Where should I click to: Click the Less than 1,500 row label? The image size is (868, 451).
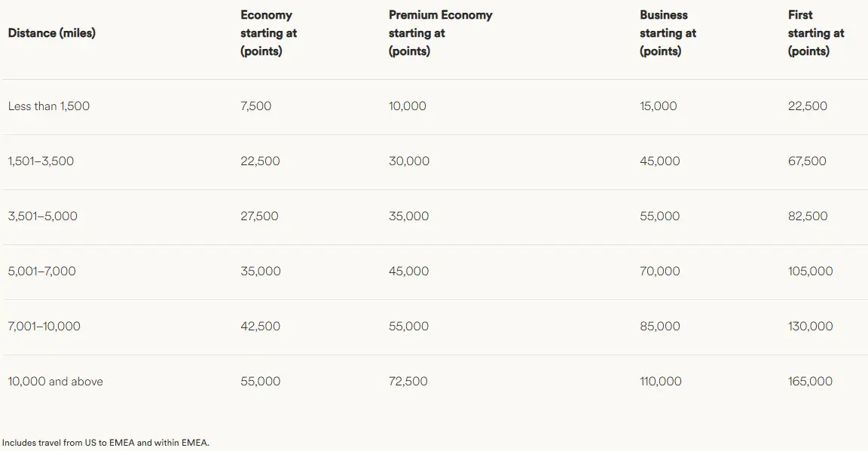pyautogui.click(x=49, y=106)
